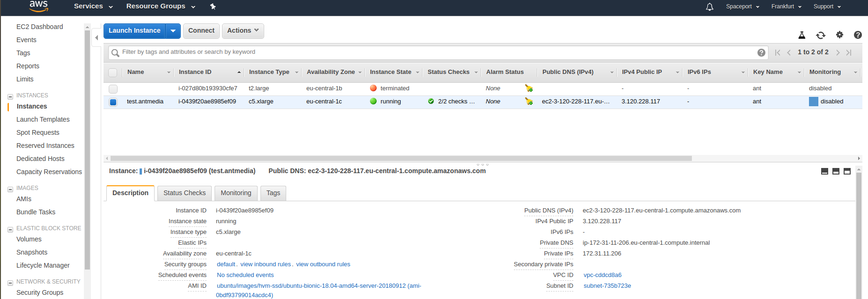Switch to the Status Checks tab

(x=184, y=193)
